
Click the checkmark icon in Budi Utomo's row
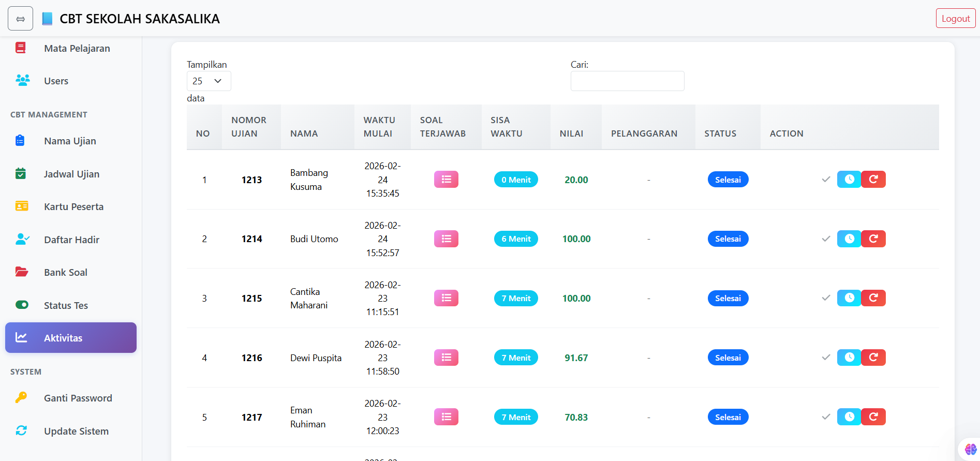click(826, 239)
